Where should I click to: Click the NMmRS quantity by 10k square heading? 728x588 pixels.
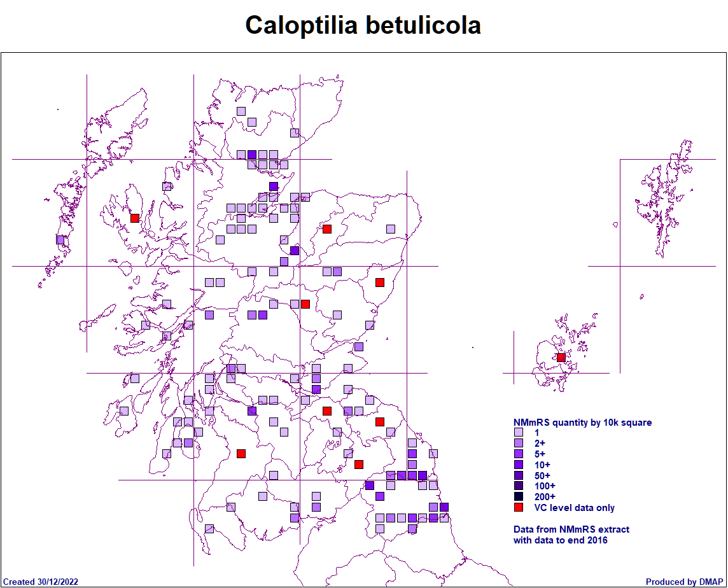click(582, 423)
